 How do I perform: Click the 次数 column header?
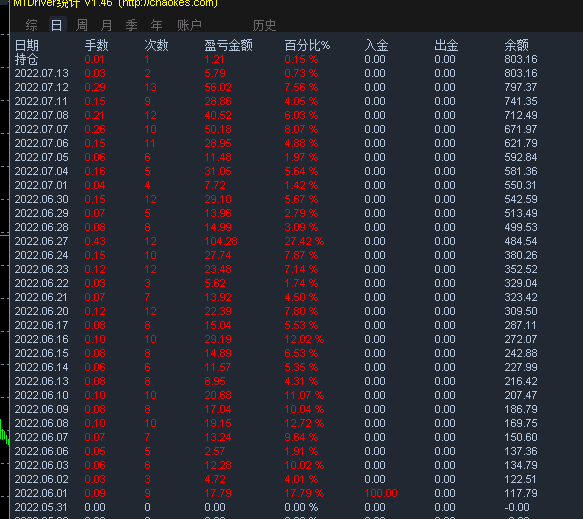[157, 45]
